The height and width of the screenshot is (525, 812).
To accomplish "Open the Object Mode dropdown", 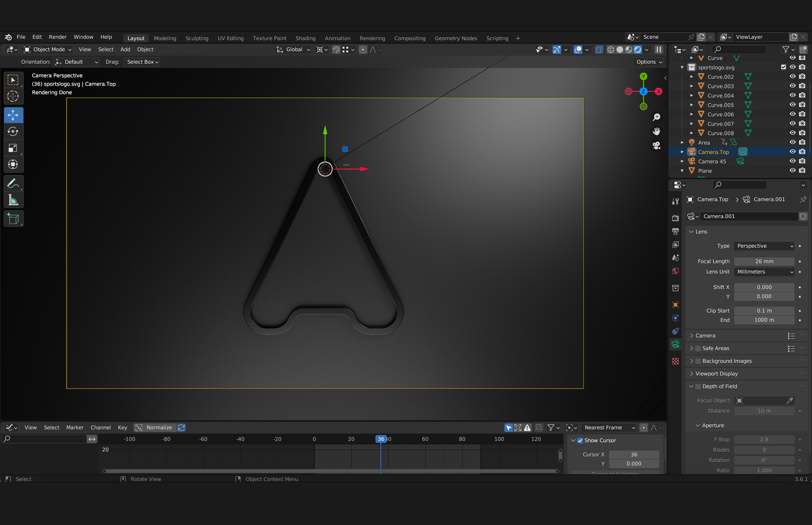I will (x=47, y=50).
